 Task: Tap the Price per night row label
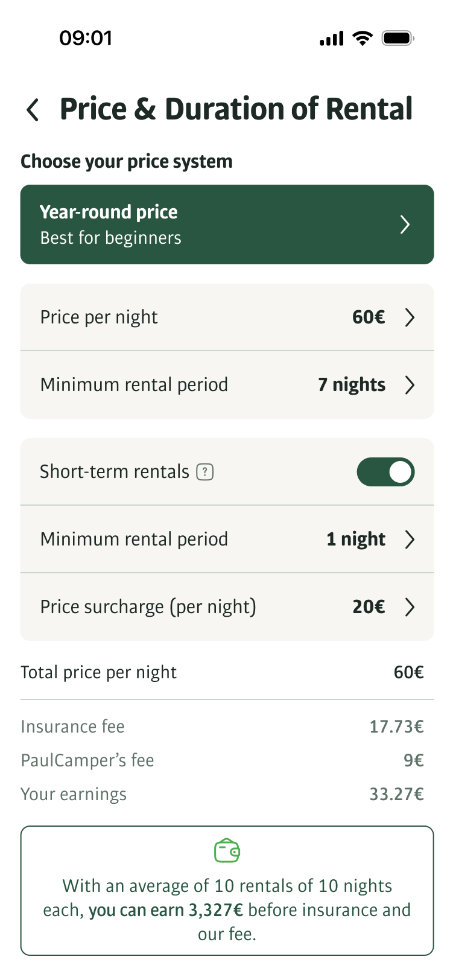pos(99,317)
